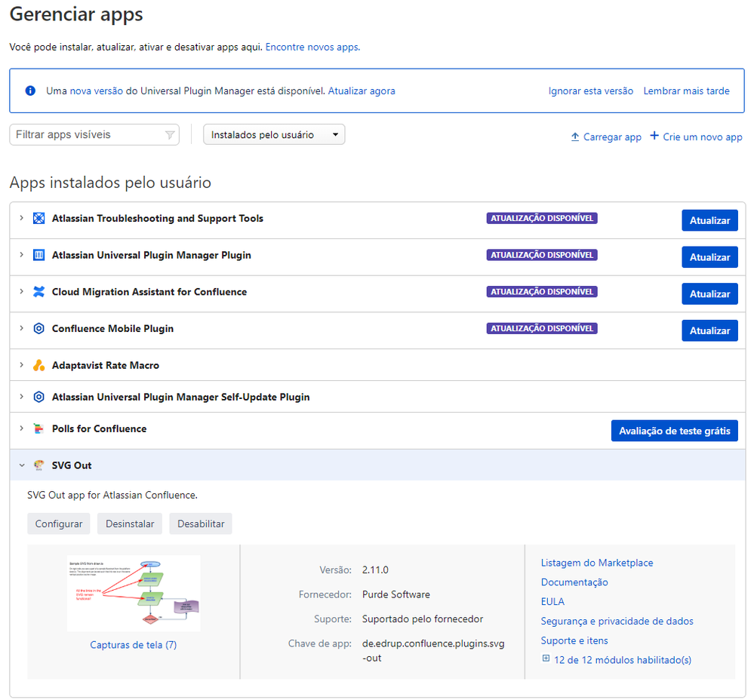Open the Capturas de tela (7) link
Viewport: 754px width, 700px height.
click(x=133, y=645)
